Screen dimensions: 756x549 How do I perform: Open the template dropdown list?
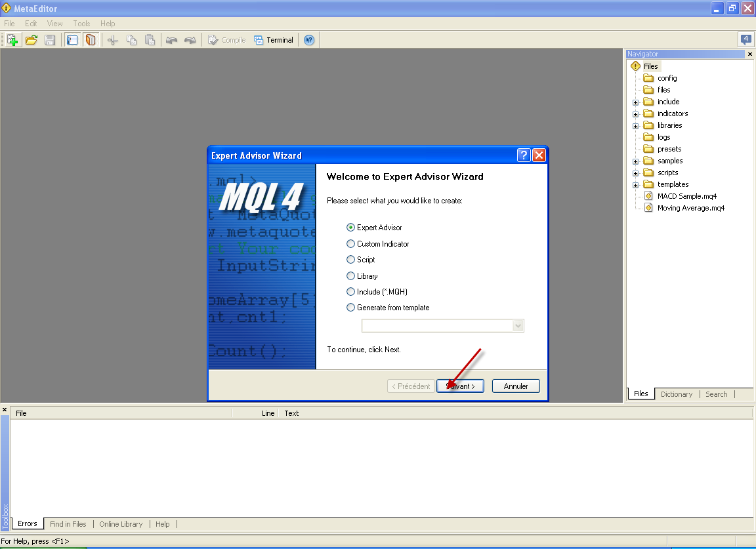[518, 326]
